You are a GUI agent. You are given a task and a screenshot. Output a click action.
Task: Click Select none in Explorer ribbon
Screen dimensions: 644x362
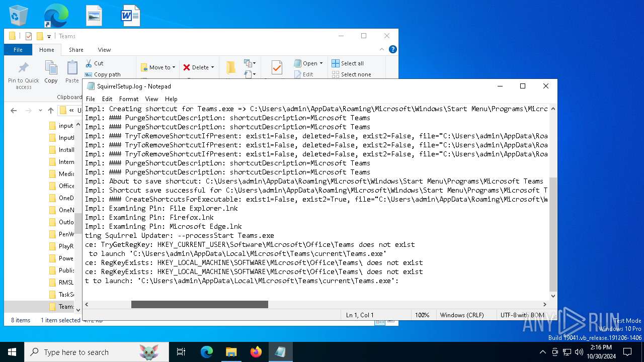(352, 74)
